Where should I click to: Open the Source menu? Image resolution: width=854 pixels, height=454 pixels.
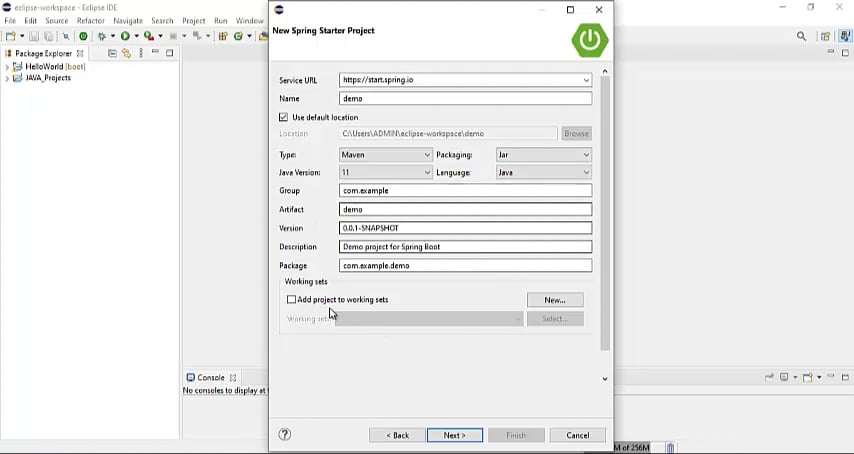pyautogui.click(x=57, y=21)
